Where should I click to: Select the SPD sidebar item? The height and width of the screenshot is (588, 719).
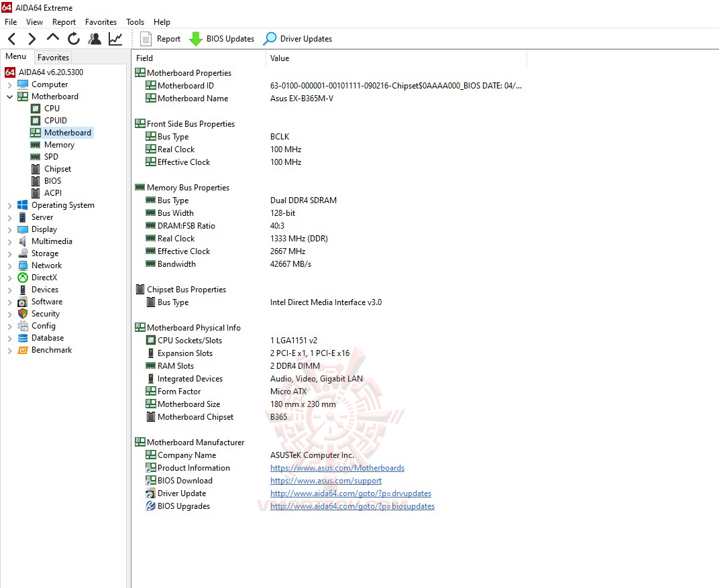51,156
